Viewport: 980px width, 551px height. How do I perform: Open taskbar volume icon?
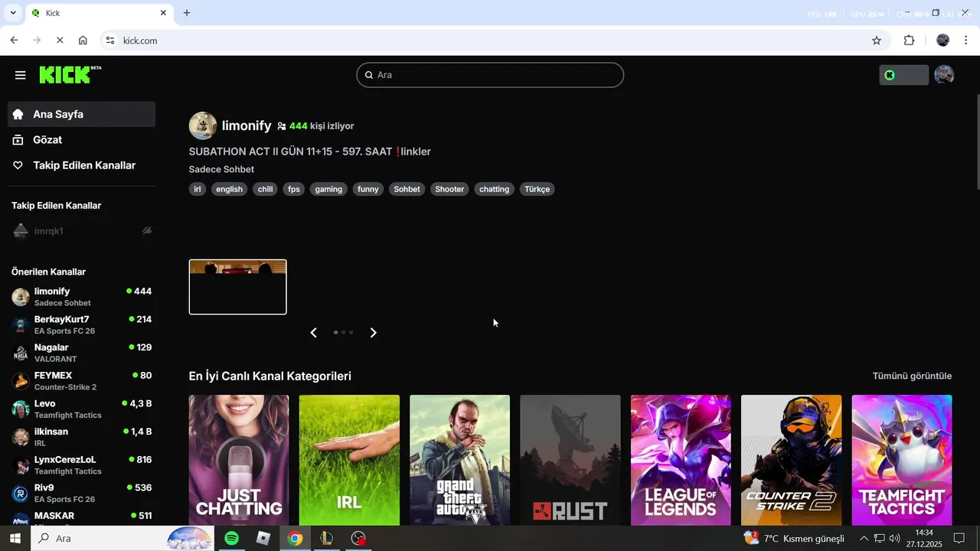tap(895, 539)
